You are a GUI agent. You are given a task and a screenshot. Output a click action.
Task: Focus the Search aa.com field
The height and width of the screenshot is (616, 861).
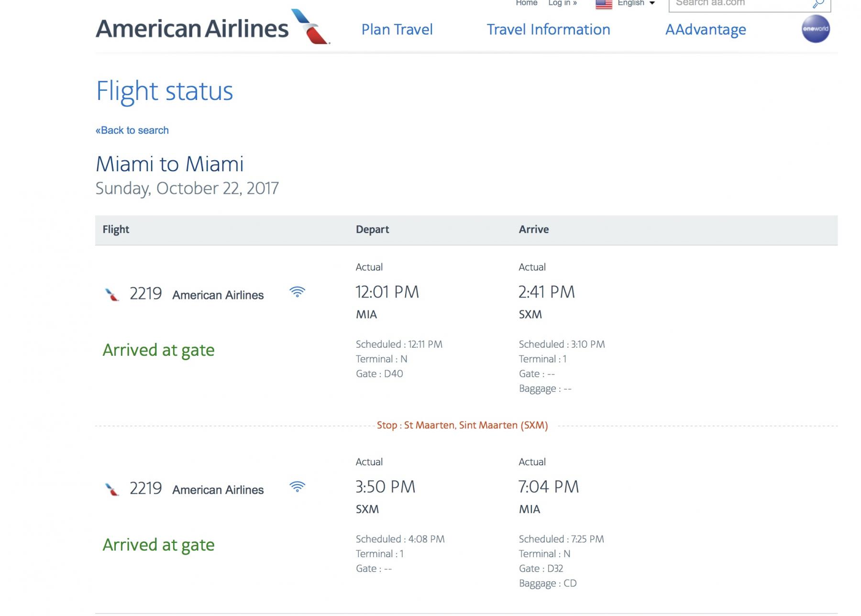pos(737,4)
